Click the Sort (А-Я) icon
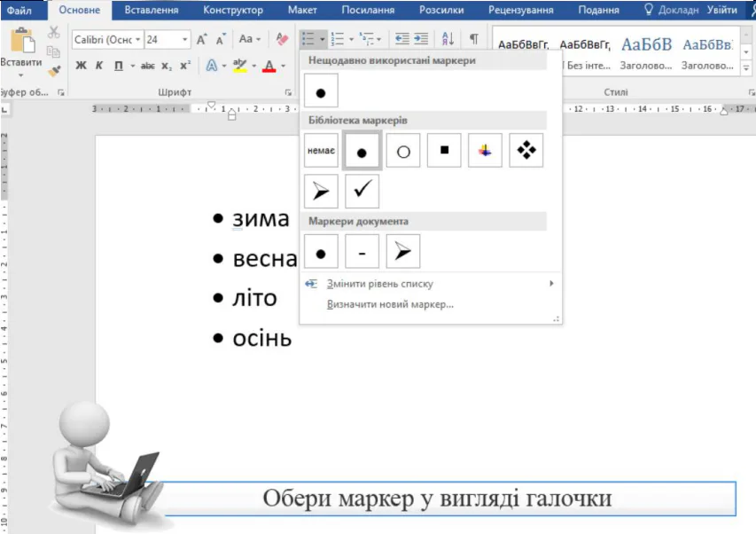This screenshot has width=756, height=534. [448, 40]
